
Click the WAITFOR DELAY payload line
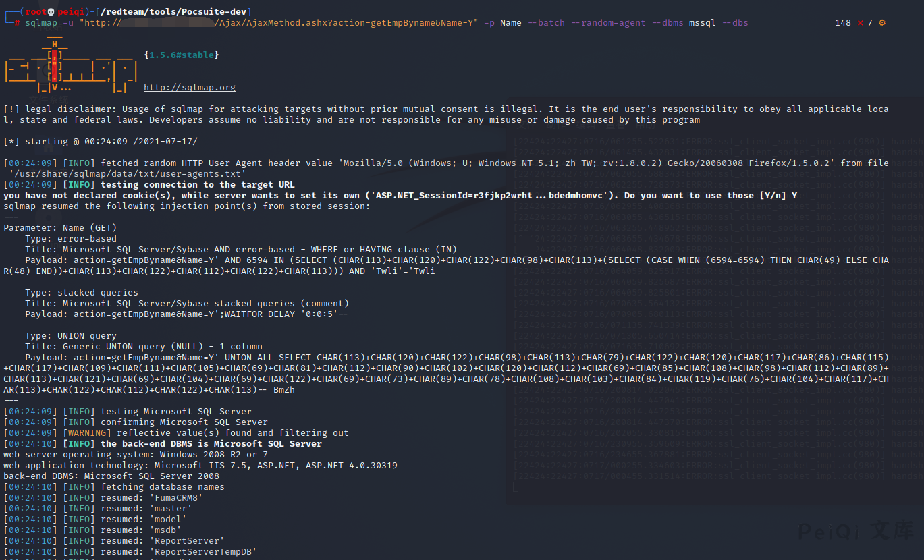point(187,314)
